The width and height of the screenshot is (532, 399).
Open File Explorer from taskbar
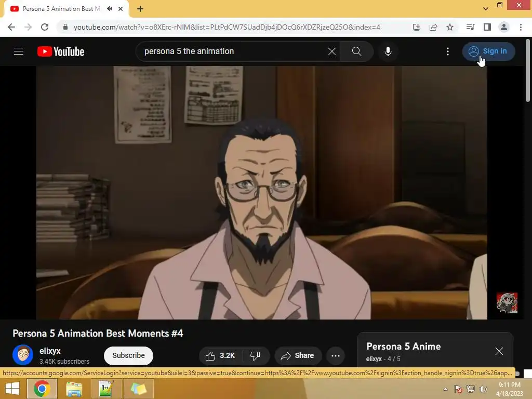click(x=74, y=389)
